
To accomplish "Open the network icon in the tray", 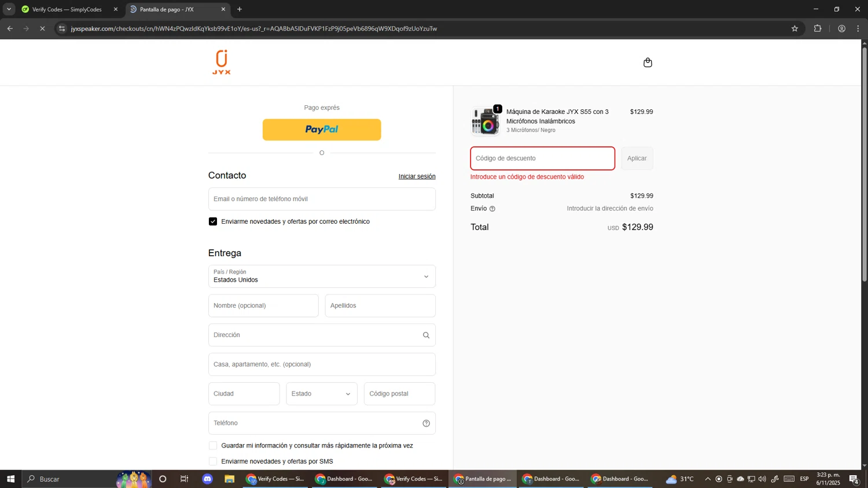I will point(751,479).
